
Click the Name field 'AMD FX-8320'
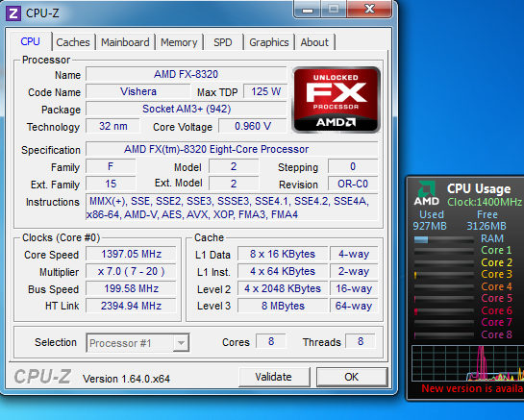(187, 74)
